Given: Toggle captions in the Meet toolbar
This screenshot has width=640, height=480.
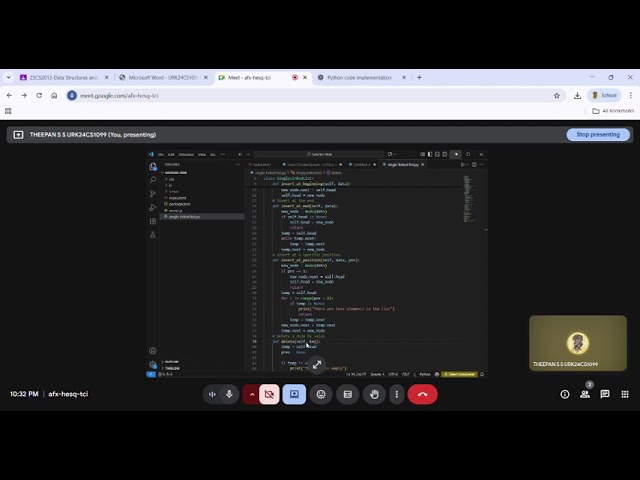Looking at the screenshot, I should (347, 394).
